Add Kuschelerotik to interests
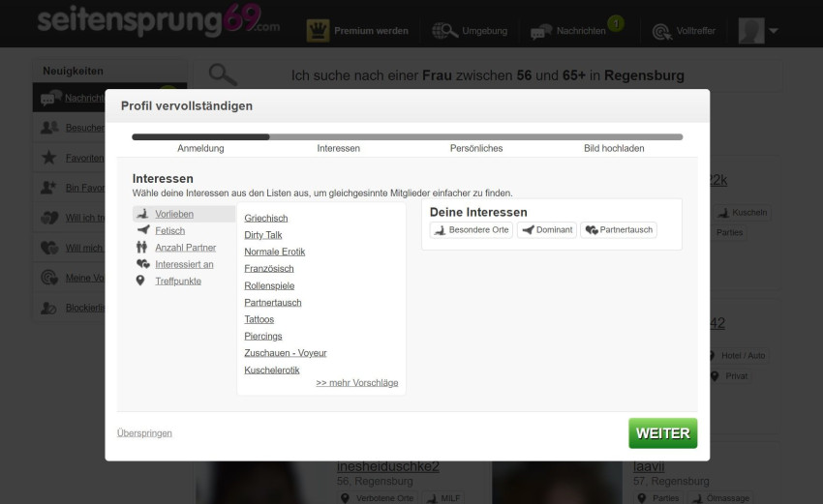Screen dimensions: 823x504 pos(272,371)
